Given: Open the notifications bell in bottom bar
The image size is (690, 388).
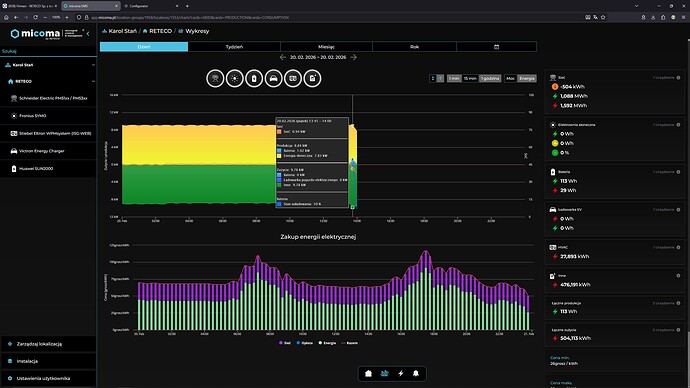Looking at the screenshot, I should click(416, 373).
